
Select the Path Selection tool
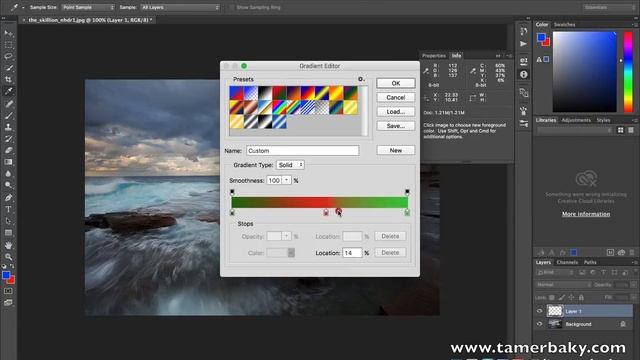pyautogui.click(x=9, y=221)
